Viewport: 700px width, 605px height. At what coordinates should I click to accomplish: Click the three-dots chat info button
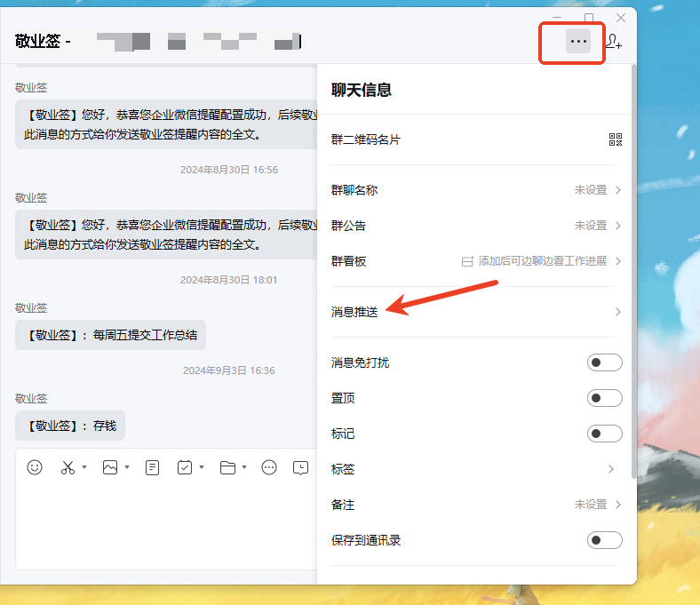(x=578, y=41)
